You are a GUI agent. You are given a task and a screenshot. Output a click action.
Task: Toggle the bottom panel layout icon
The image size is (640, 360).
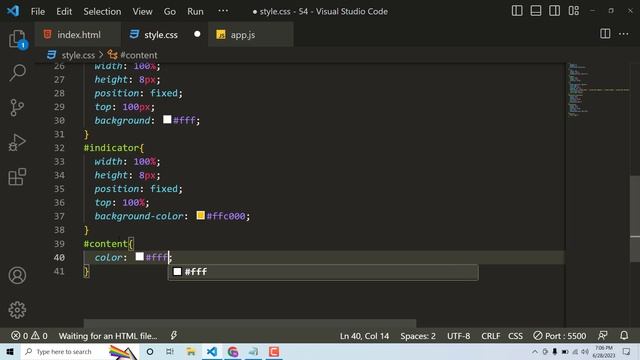coord(536,11)
